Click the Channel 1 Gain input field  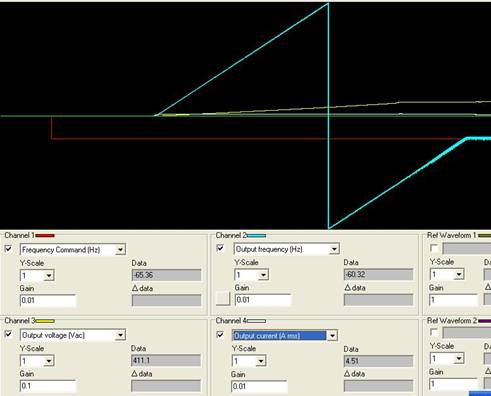(x=48, y=301)
